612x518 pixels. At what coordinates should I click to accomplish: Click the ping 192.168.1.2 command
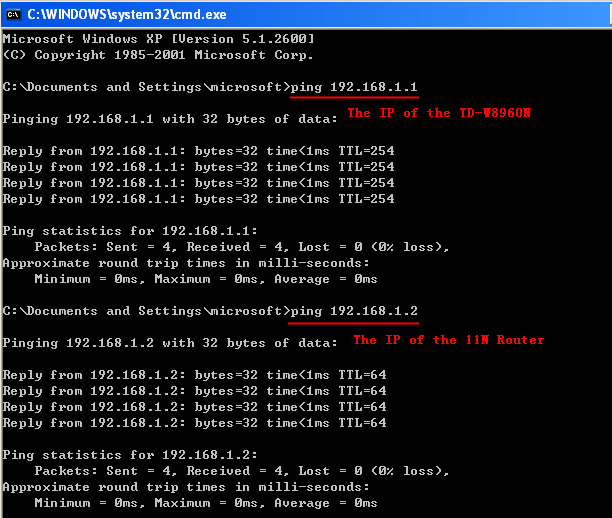coord(354,311)
